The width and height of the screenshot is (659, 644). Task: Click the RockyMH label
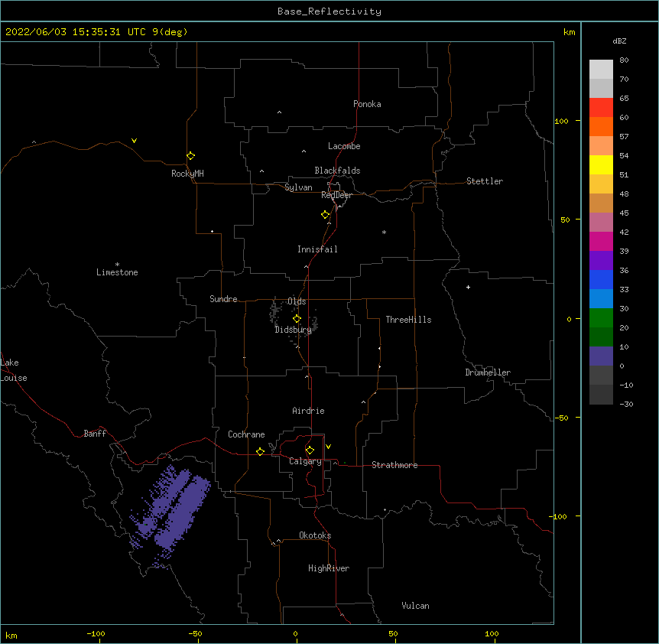pyautogui.click(x=187, y=174)
